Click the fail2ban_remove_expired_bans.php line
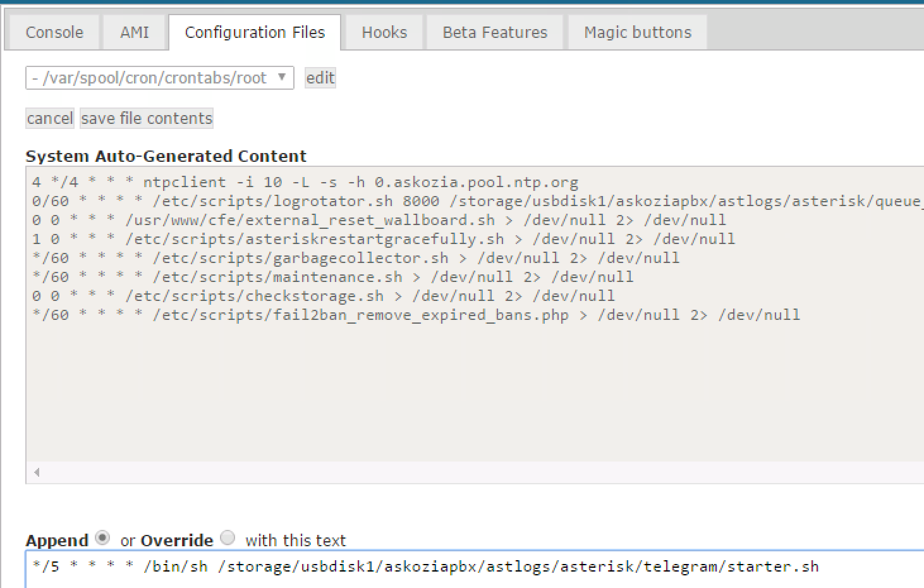This screenshot has height=588, width=924. pyautogui.click(x=416, y=315)
